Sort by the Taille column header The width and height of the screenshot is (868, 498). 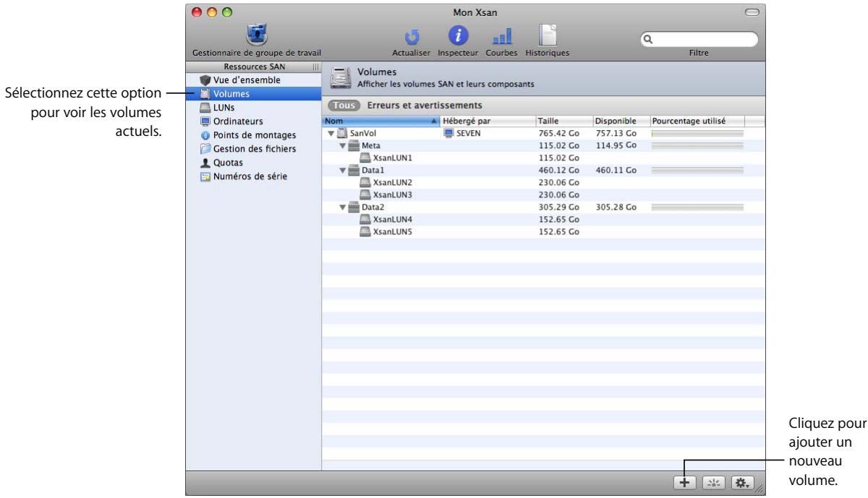563,121
